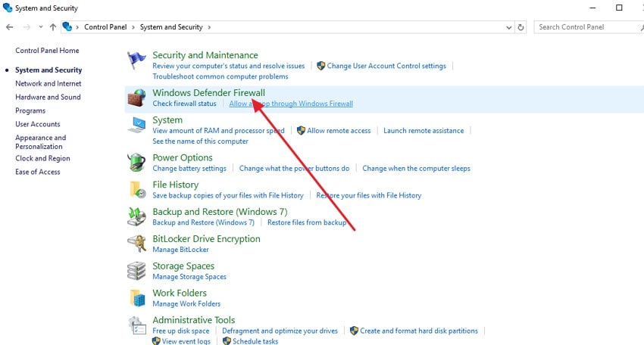Click the Storage Spaces stacked drives icon
This screenshot has width=644, height=345.
[x=136, y=271]
